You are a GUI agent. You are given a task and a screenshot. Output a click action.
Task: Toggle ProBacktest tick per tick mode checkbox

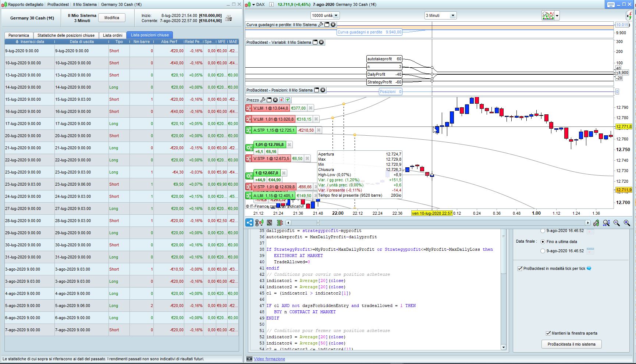(x=520, y=268)
